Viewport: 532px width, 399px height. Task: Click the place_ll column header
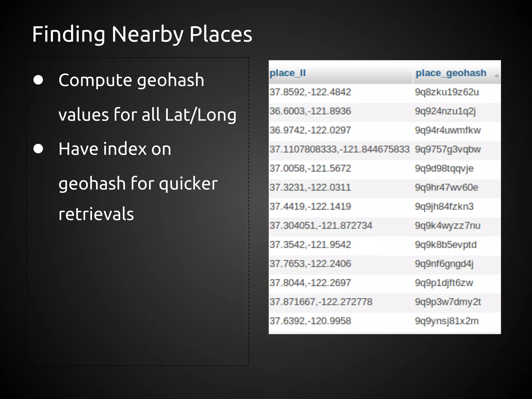tap(288, 73)
